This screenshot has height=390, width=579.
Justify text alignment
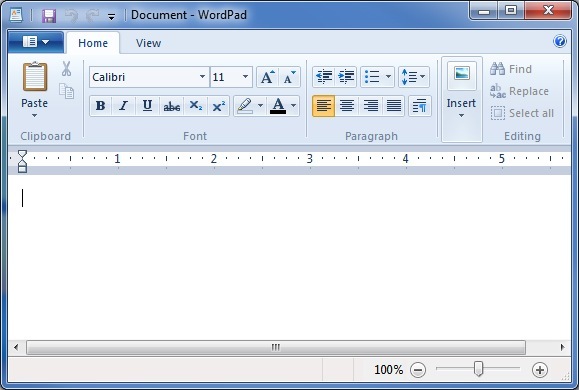[394, 106]
